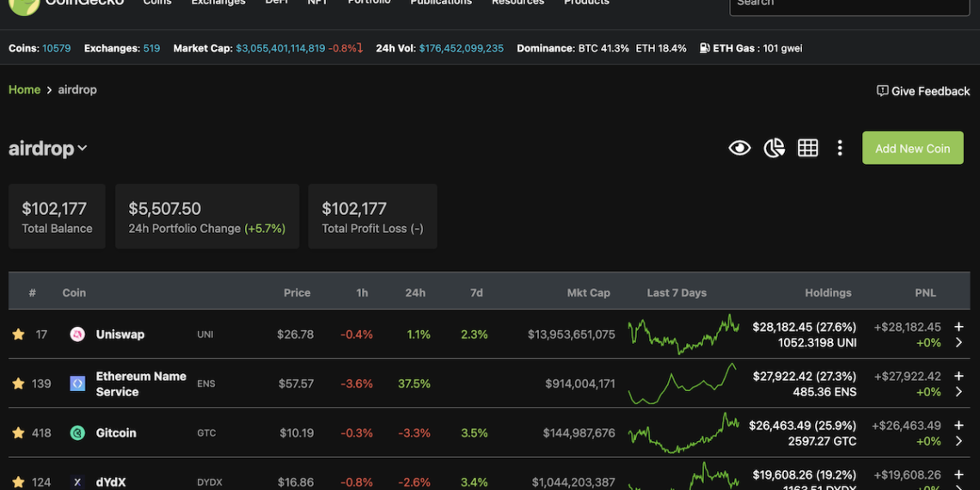Unfavorite Uniswap using its star
Image resolution: width=980 pixels, height=490 pixels.
pos(18,334)
